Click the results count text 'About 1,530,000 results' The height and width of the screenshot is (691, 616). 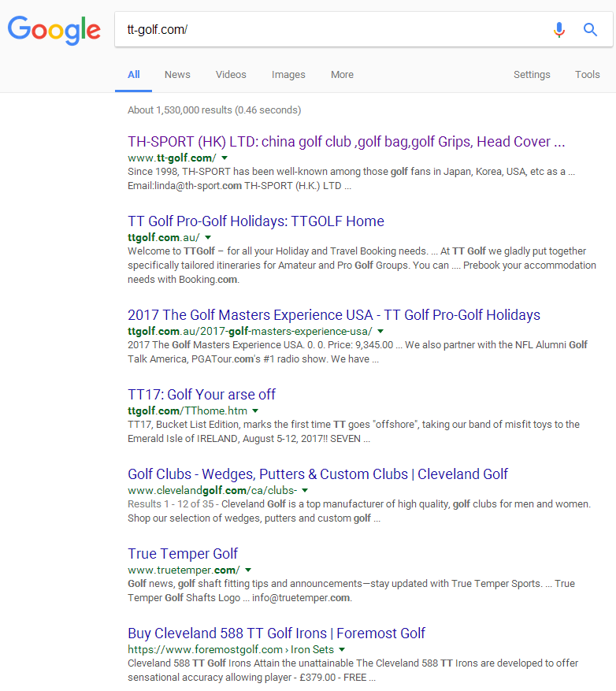pyautogui.click(x=180, y=110)
